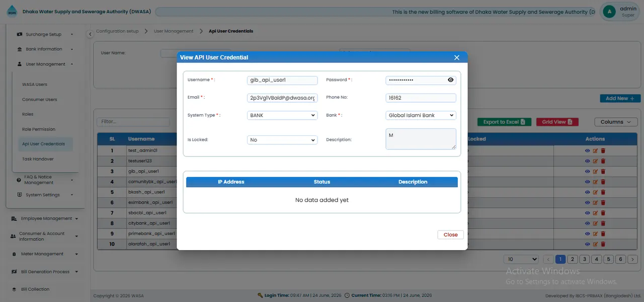644x302 pixels.
Task: Edit row 8 citybank_api_user1 with pencil icon
Action: pyautogui.click(x=595, y=223)
